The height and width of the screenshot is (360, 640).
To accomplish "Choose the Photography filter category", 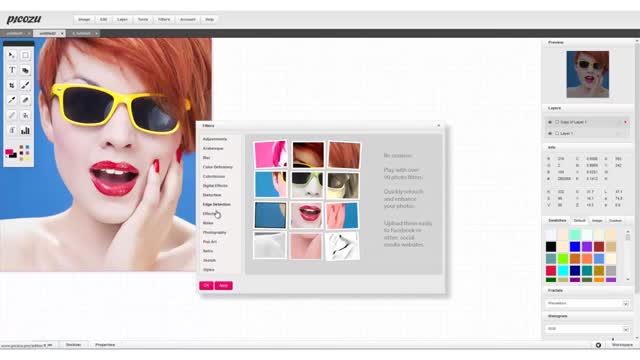I will pyautogui.click(x=214, y=233).
